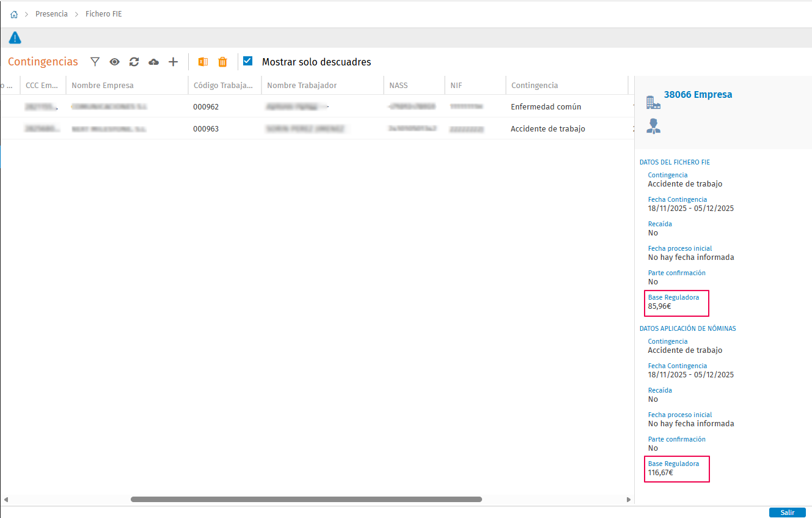Refresh the Contingencias list

point(134,62)
